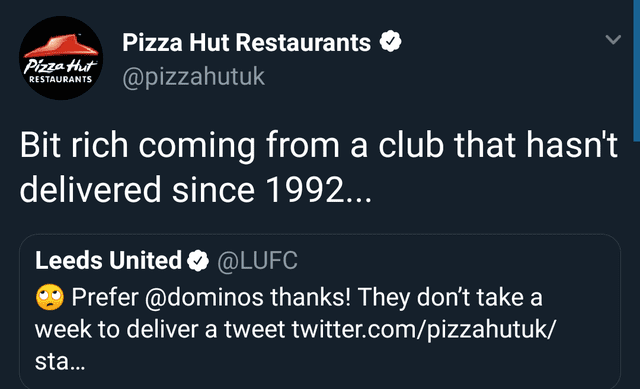640x389 pixels.
Task: Click the blue scrollbar indicator at right edge
Action: 636,71
